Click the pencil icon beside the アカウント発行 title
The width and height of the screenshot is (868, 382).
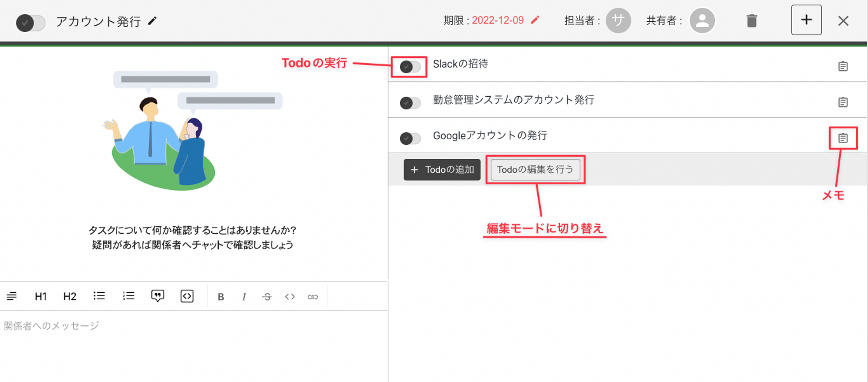152,21
